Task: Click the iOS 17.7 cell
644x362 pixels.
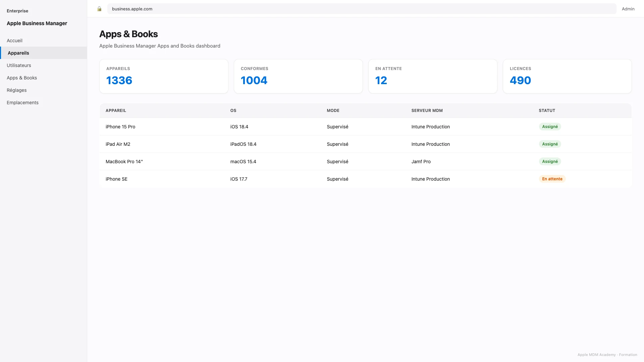Action: (238, 179)
